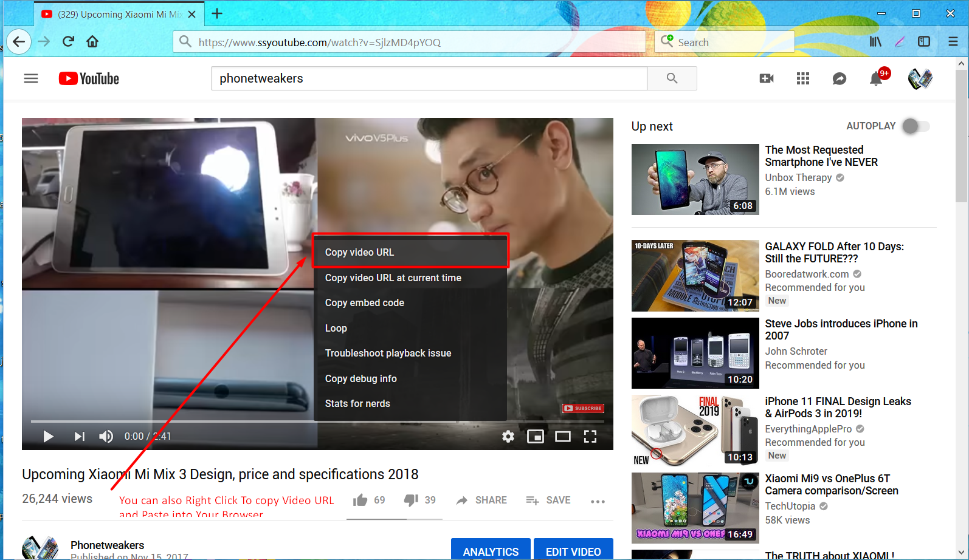Open the YouTube apps grid
This screenshot has width=969, height=560.
(x=803, y=78)
